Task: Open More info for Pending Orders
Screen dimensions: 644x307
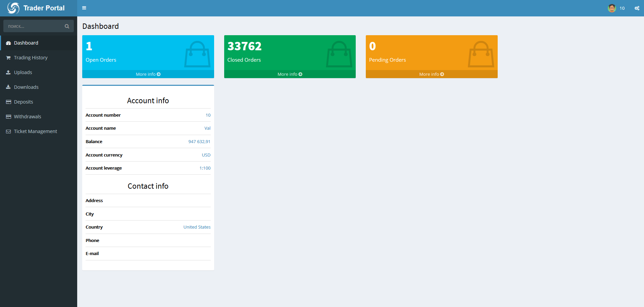Action: pos(431,74)
